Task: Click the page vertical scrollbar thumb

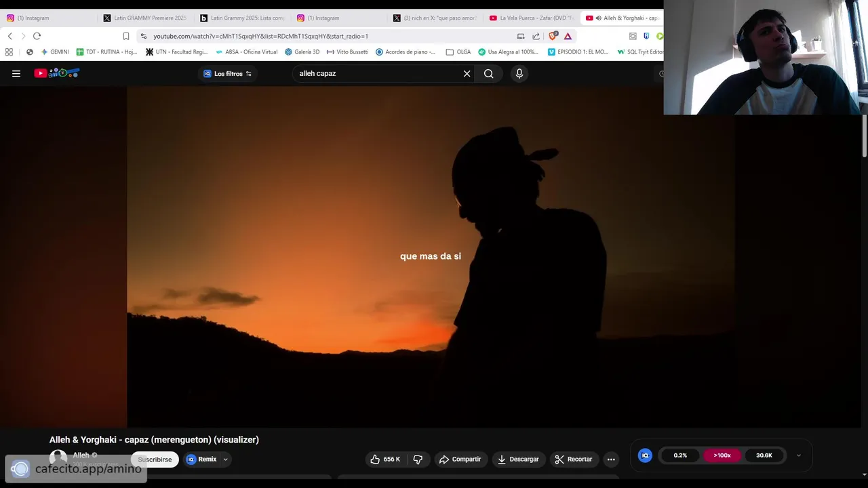Action: [x=865, y=136]
